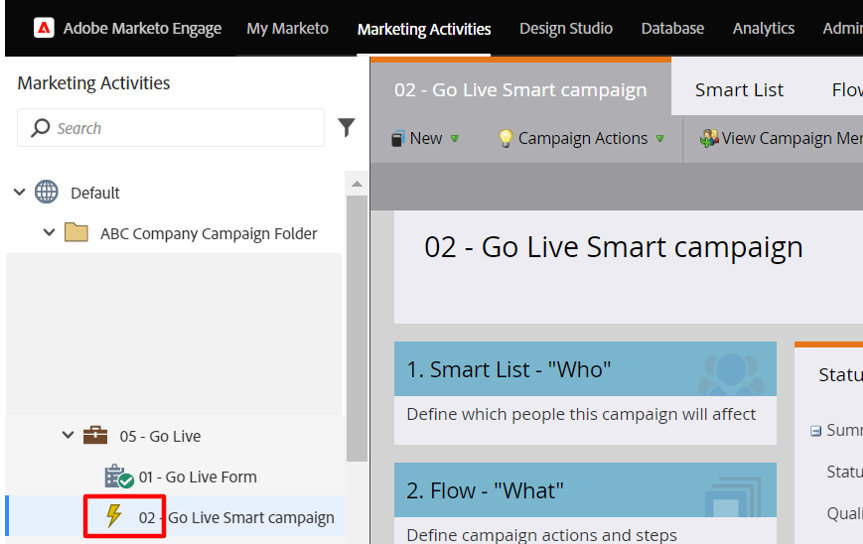Select 01 - Go Live Form label
Screen dimensions: 863x544
point(198,477)
